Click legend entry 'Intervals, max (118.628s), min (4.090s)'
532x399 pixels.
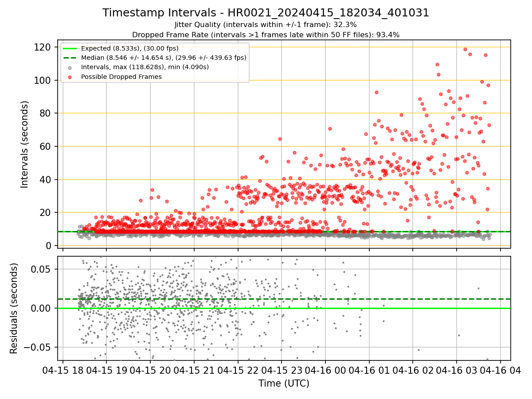(145, 67)
